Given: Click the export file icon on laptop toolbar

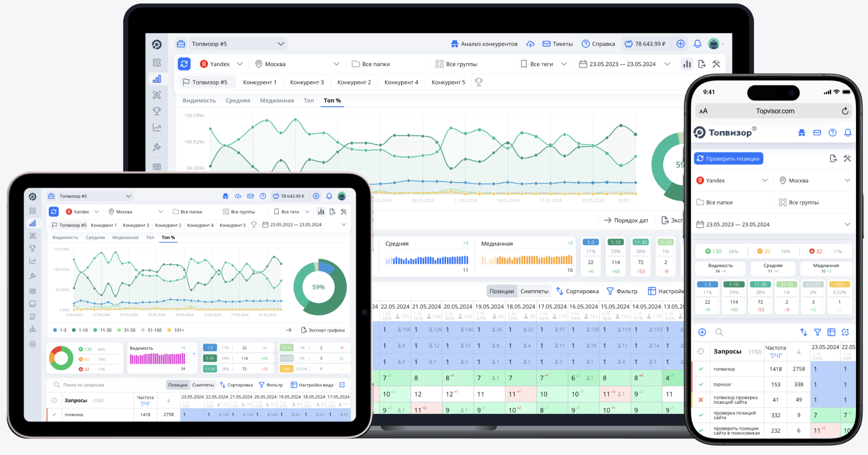Looking at the screenshot, I should coord(702,64).
